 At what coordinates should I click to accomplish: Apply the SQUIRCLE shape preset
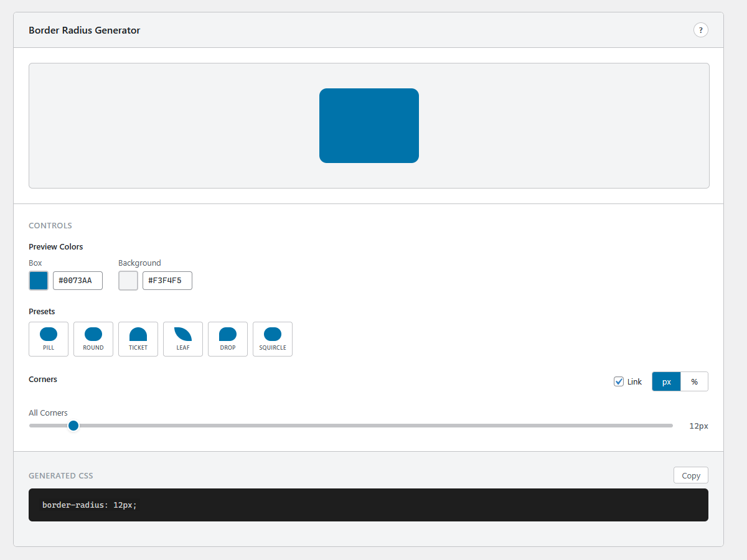272,338
